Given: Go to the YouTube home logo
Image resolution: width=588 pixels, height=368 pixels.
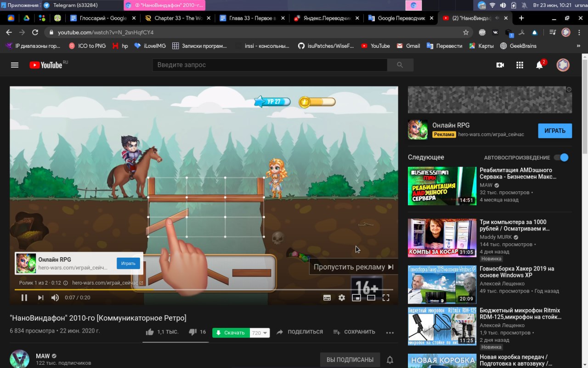Looking at the screenshot, I should click(x=46, y=65).
